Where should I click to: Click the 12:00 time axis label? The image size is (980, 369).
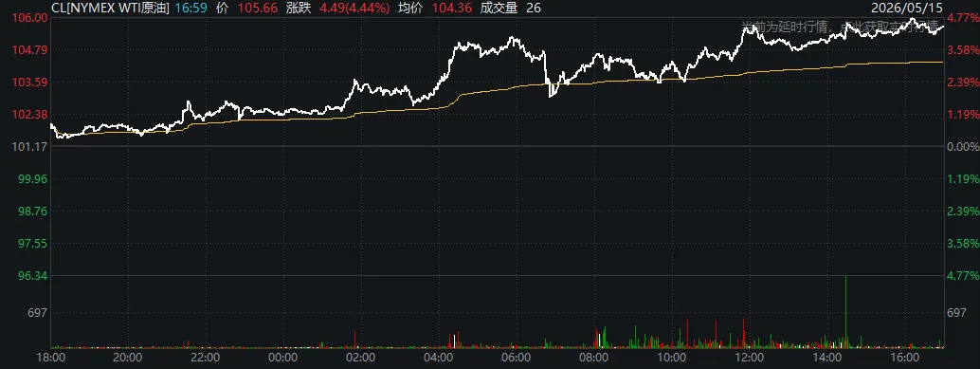(749, 358)
